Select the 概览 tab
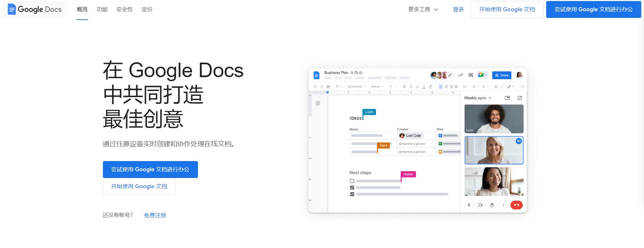The height and width of the screenshot is (248, 644). [82, 9]
